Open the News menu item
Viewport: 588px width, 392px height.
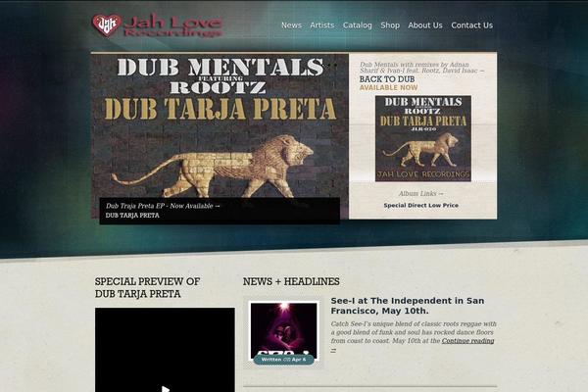pos(291,25)
